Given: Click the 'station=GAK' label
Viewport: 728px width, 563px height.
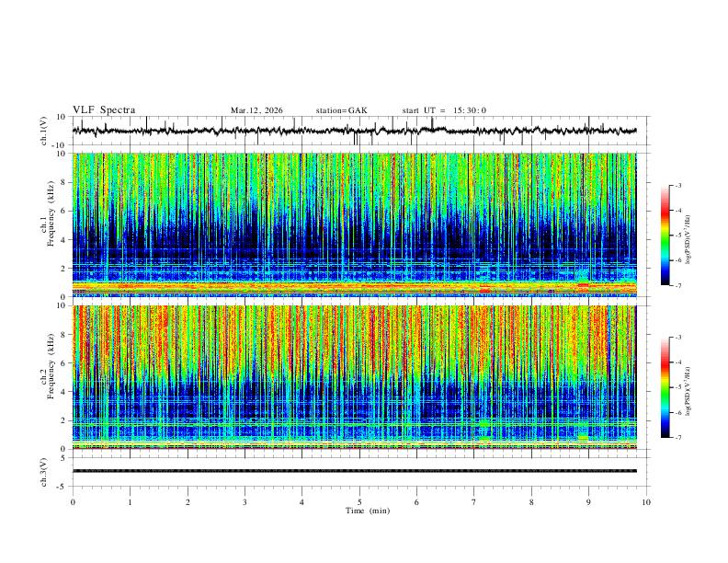Looking at the screenshot, I should coord(341,110).
